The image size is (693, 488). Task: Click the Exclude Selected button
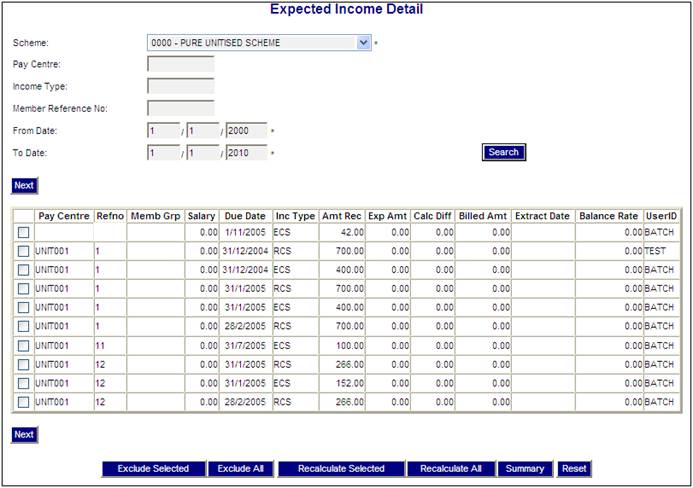tap(153, 469)
